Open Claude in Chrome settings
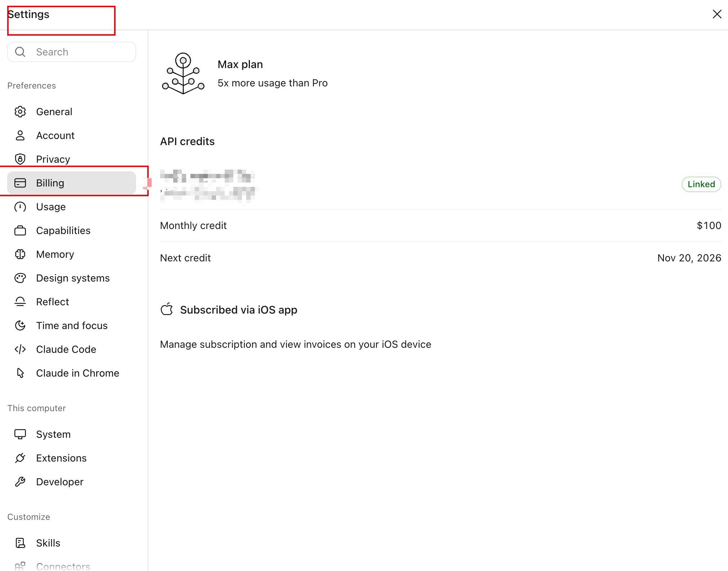The image size is (728, 571). click(x=72, y=373)
